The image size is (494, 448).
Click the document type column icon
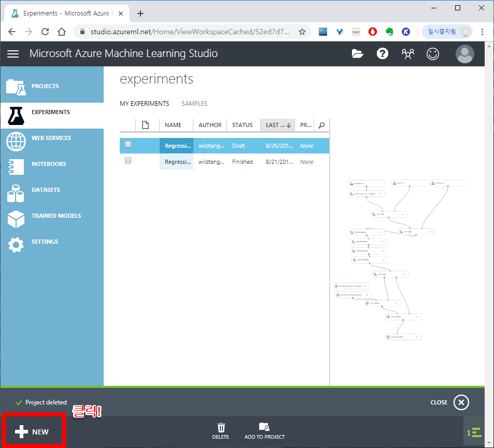tap(145, 125)
